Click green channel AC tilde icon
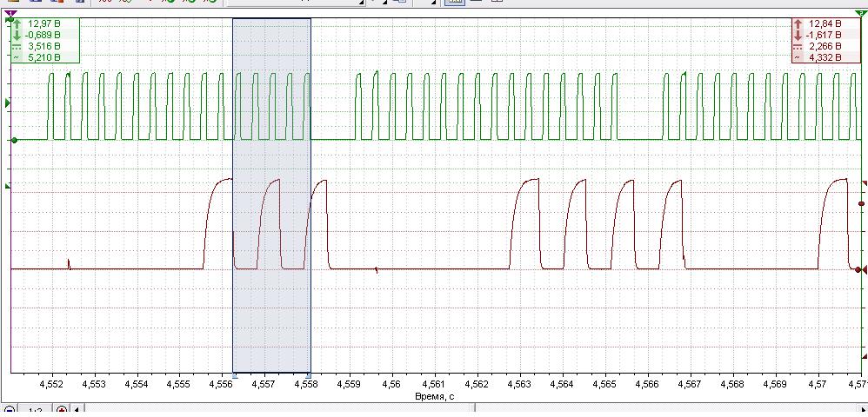The height and width of the screenshot is (417, 868). 16,57
